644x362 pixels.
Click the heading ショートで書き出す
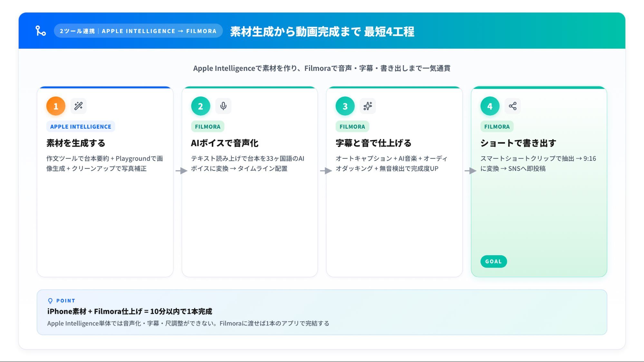click(518, 143)
